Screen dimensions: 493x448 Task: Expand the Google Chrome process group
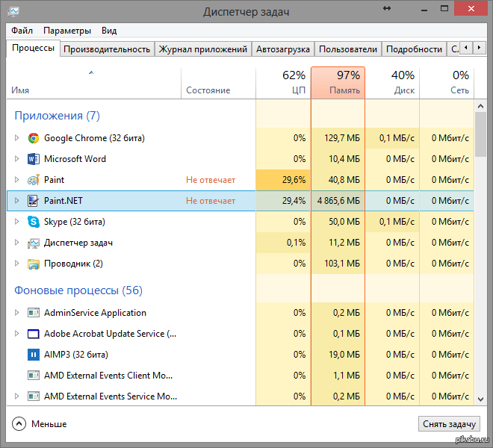pos(17,138)
